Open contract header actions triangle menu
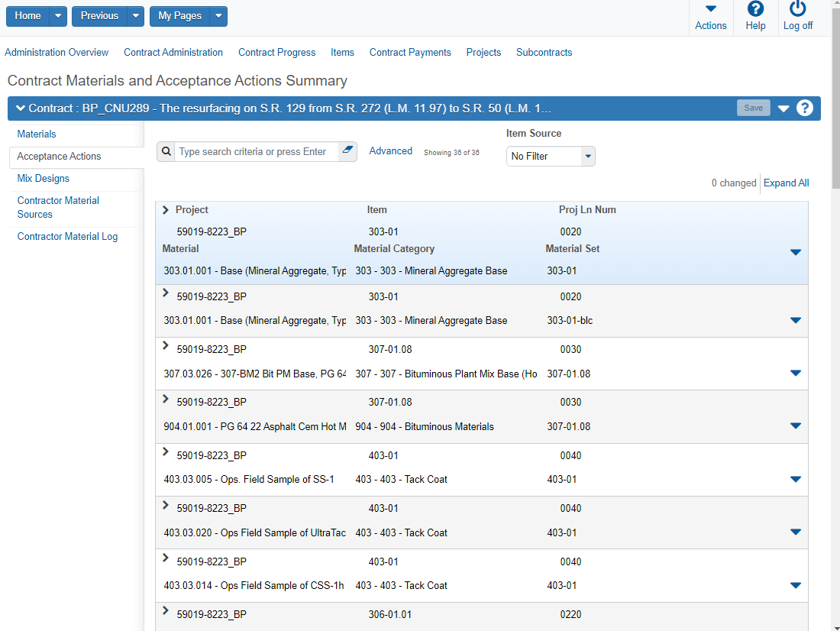Screen dimensions: 840x631 783,108
